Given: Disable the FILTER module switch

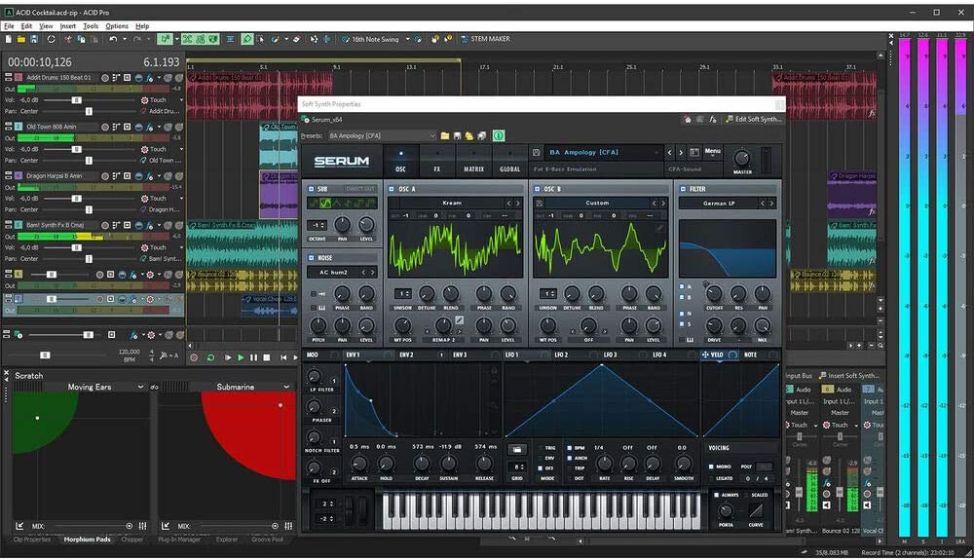Looking at the screenshot, I should tap(682, 189).
